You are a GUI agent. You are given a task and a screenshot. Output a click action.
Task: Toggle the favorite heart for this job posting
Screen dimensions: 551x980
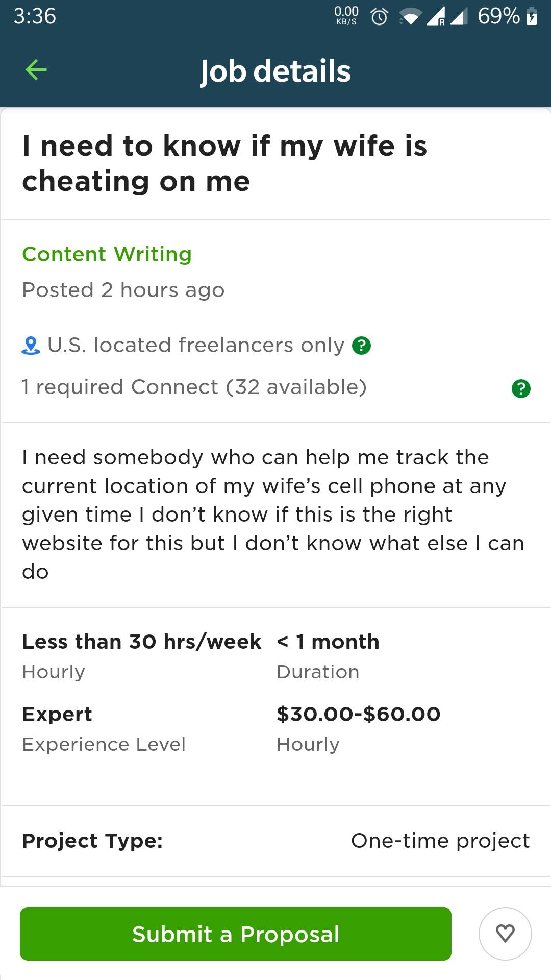pos(505,934)
